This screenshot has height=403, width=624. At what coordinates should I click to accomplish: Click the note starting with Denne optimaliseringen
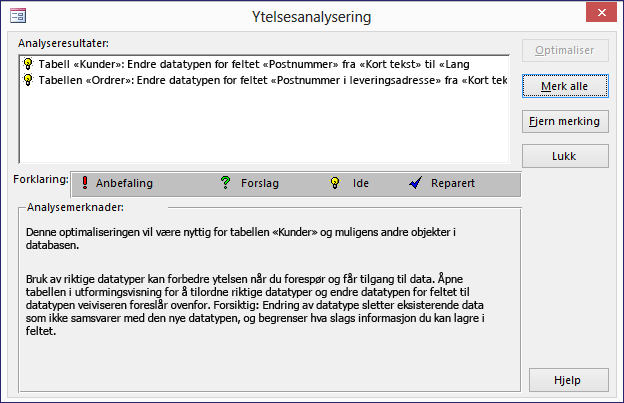[x=241, y=238]
